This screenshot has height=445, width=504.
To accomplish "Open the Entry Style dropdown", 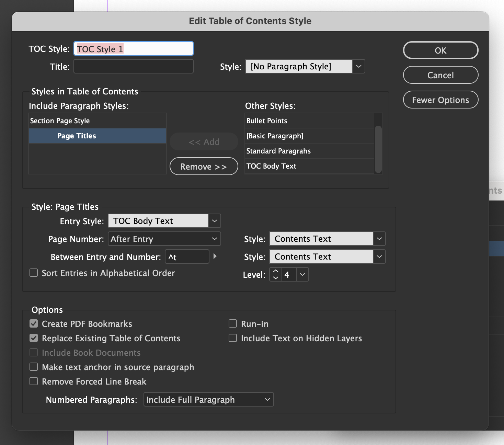I will 214,221.
